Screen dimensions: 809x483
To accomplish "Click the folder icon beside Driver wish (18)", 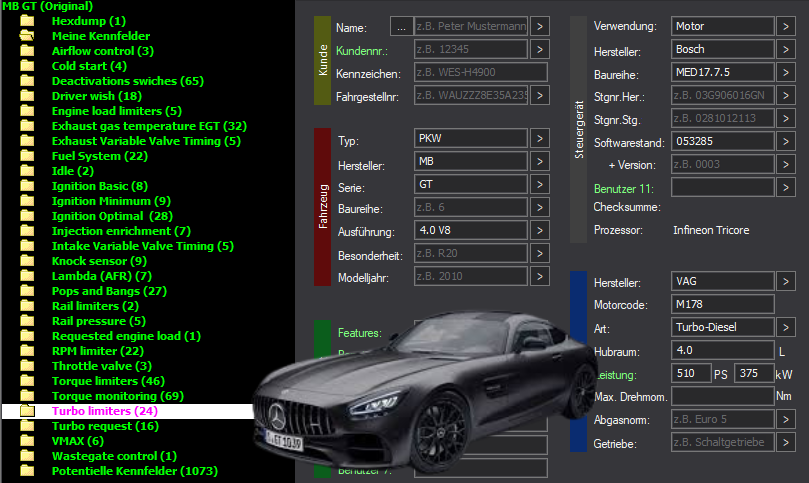I will click(x=27, y=96).
